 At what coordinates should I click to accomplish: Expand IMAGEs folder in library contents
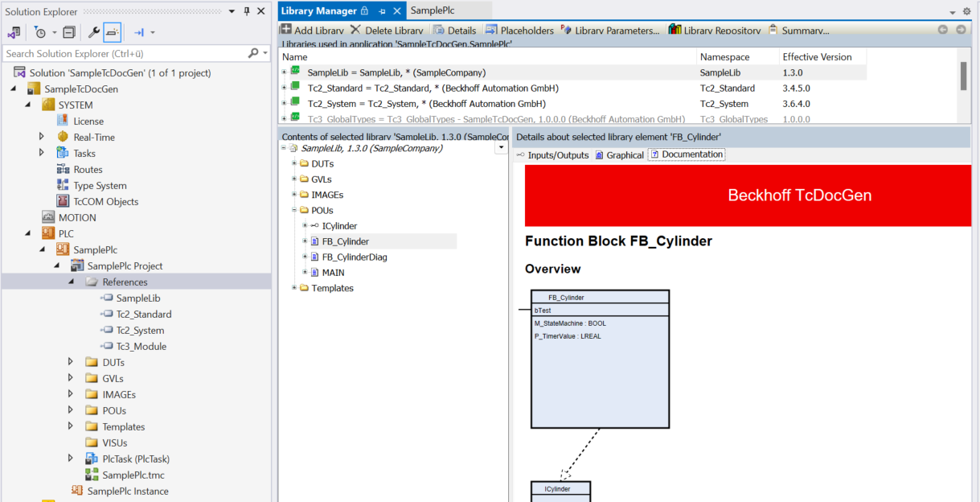click(x=294, y=195)
